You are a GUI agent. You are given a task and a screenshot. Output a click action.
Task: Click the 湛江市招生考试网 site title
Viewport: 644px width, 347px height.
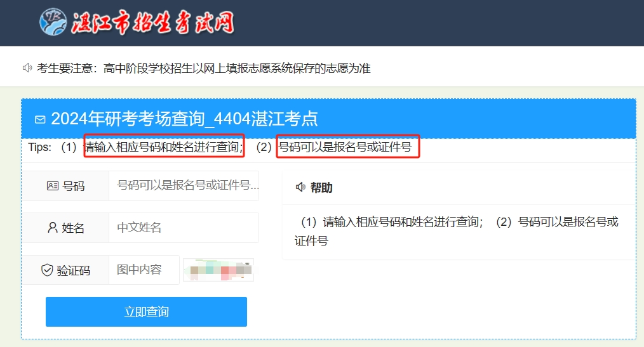tap(153, 22)
